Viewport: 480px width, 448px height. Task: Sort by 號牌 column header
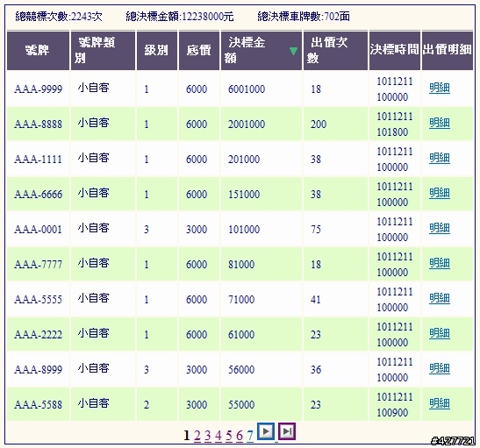tap(38, 51)
